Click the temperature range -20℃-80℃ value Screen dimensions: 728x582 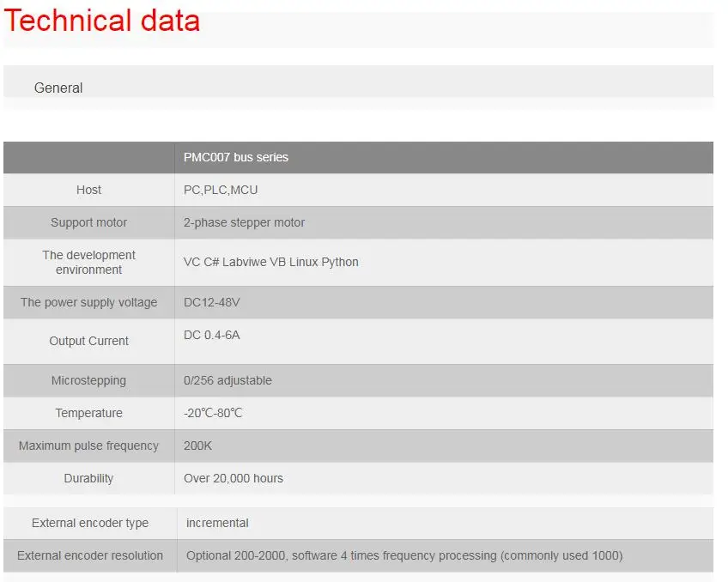pyautogui.click(x=213, y=413)
